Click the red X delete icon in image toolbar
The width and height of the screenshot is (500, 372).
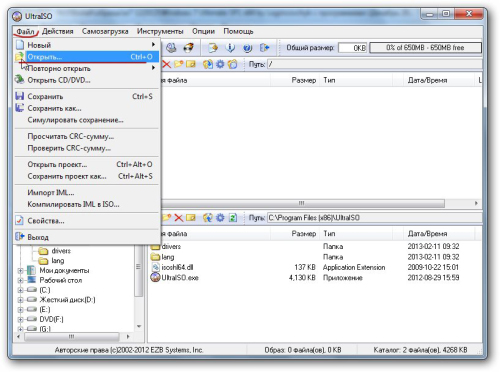[x=166, y=64]
